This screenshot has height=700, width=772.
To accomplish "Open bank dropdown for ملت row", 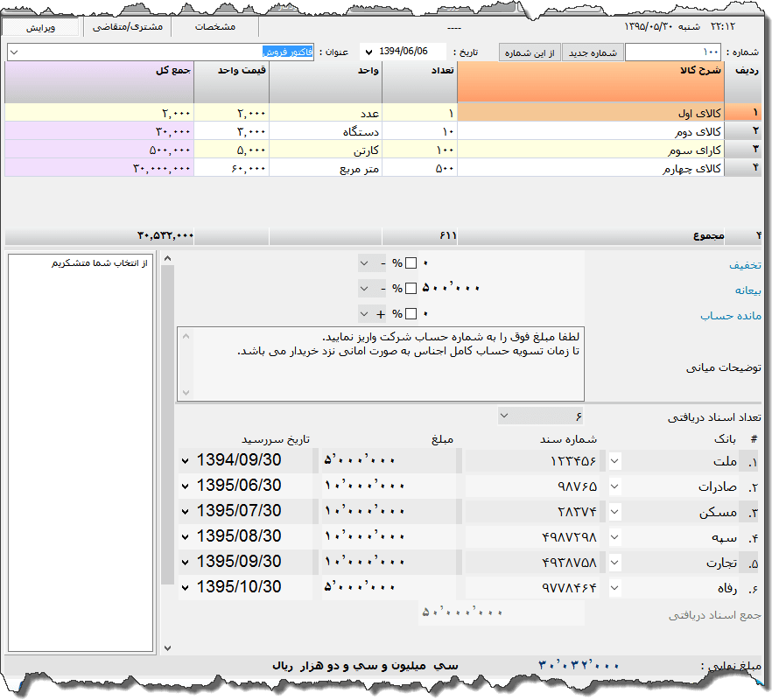I will pyautogui.click(x=614, y=460).
